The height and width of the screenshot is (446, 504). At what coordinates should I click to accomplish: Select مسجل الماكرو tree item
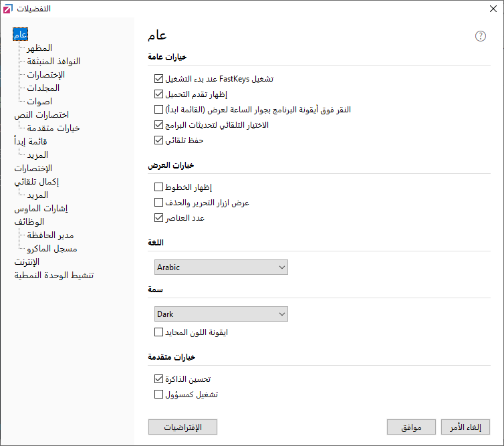(x=52, y=249)
